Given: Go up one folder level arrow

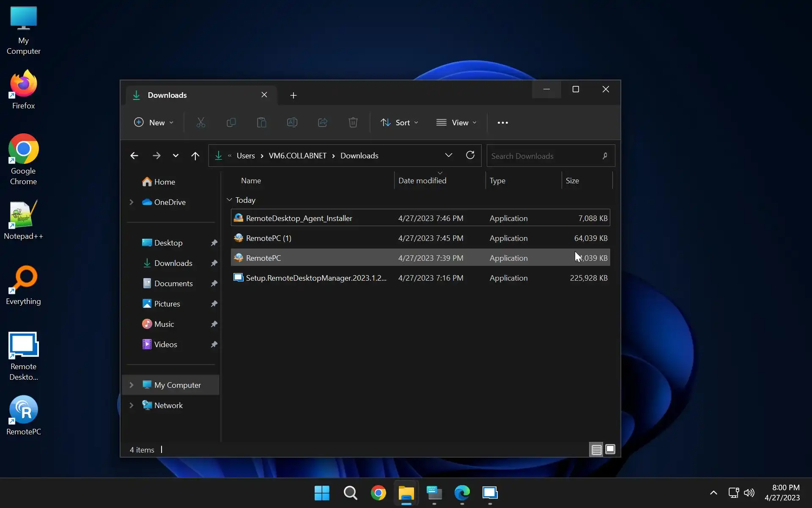Looking at the screenshot, I should (x=195, y=156).
